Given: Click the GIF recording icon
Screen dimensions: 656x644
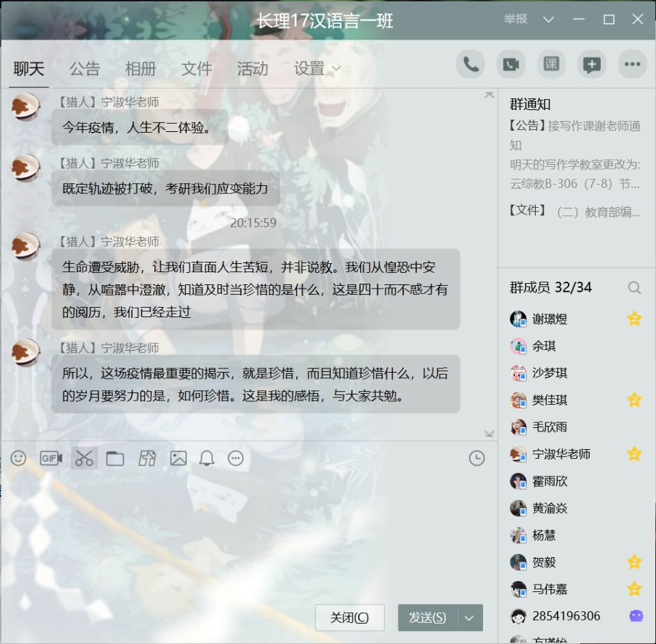Looking at the screenshot, I should pyautogui.click(x=51, y=458).
